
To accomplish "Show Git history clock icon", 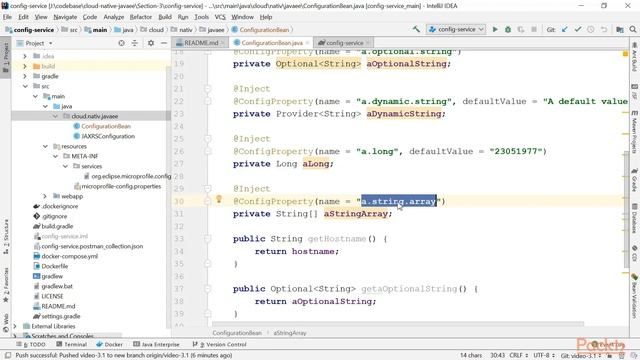I will pos(591,29).
